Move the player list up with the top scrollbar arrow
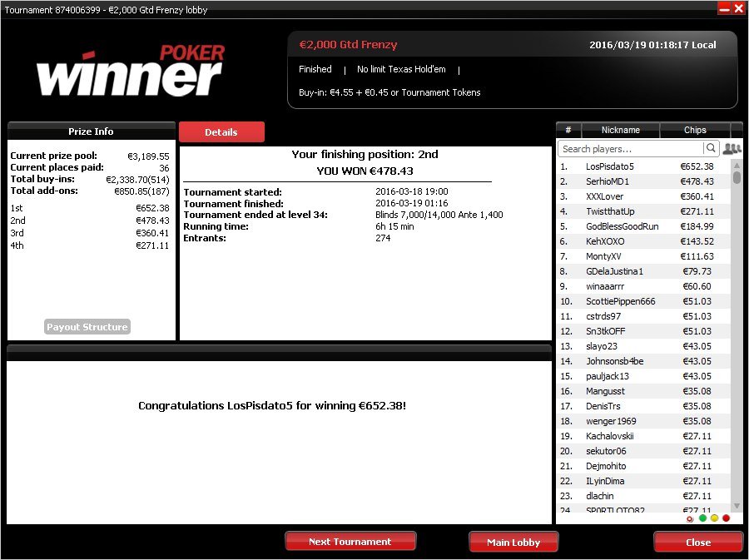Viewport: 749px width, 560px height. (x=737, y=166)
